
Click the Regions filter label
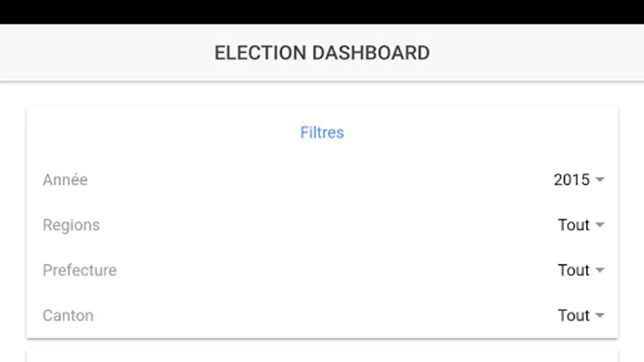(71, 225)
